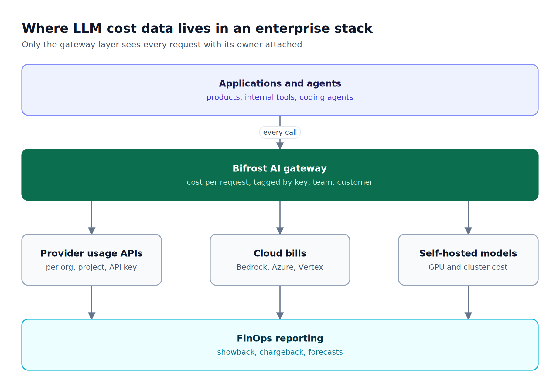
Task: Click 'per org, project, API key' text
Action: (91, 267)
